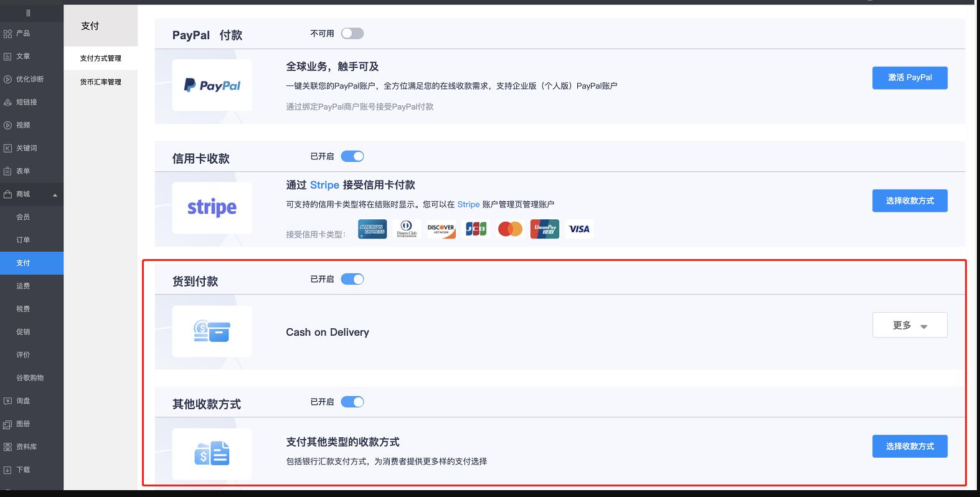Switch off the 其他收款方式 toggle
This screenshot has width=980, height=497.
pos(352,402)
